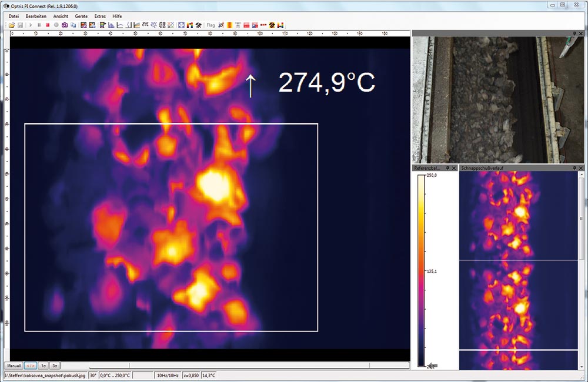Start recording via the red record icon
Viewport: 588px width, 382px height.
tap(47, 25)
